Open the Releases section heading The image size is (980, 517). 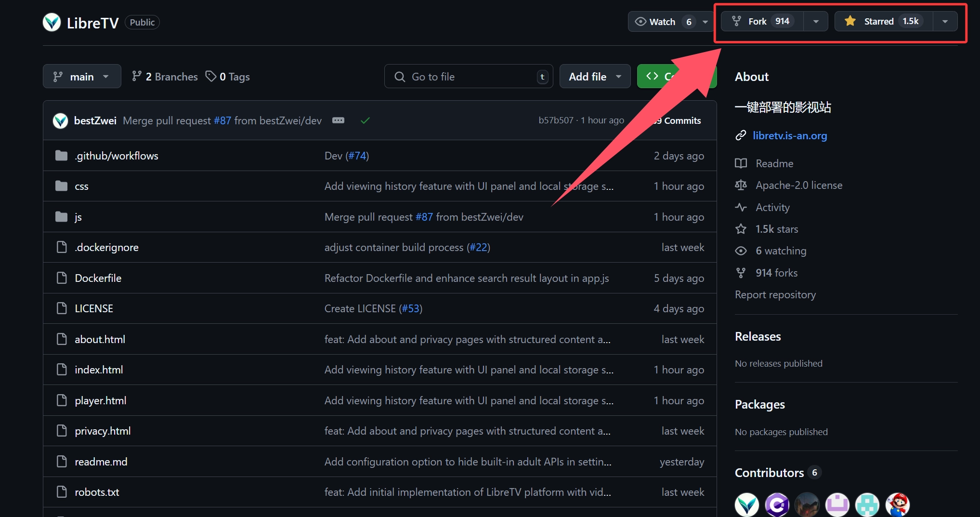tap(758, 336)
